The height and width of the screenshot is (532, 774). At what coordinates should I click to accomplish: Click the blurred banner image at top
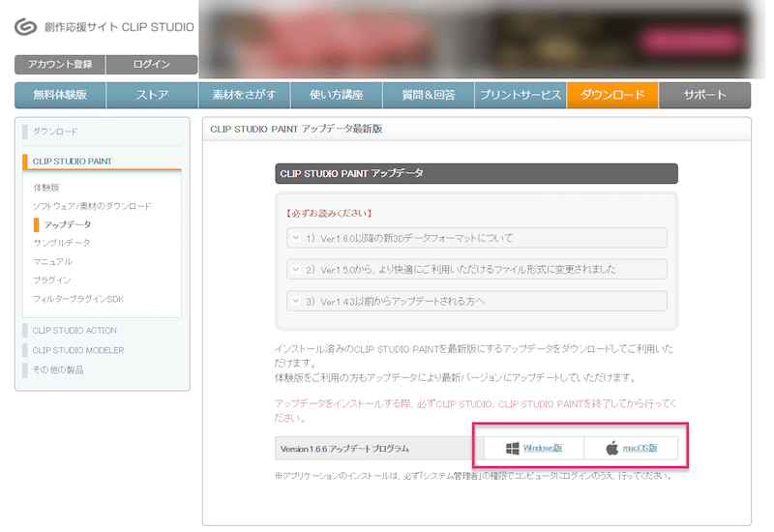point(482,40)
